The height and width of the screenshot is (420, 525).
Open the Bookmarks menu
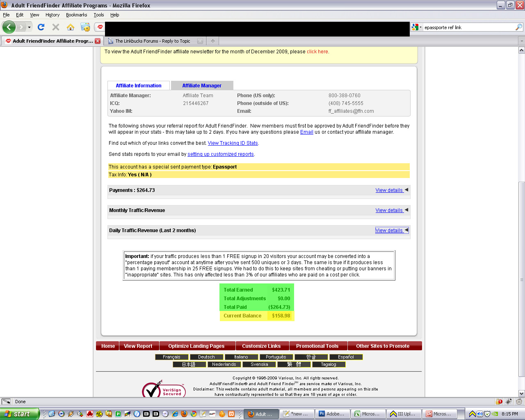click(x=77, y=15)
